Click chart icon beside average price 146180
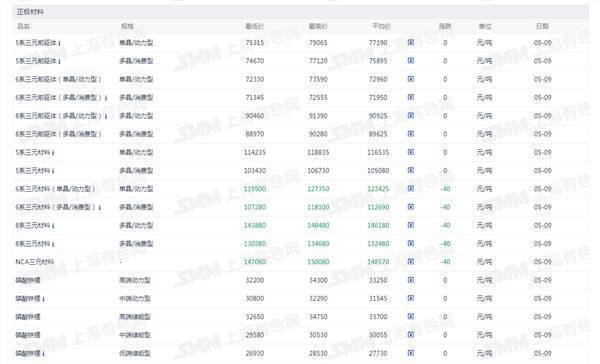The height and width of the screenshot is (364, 600). 411,225
